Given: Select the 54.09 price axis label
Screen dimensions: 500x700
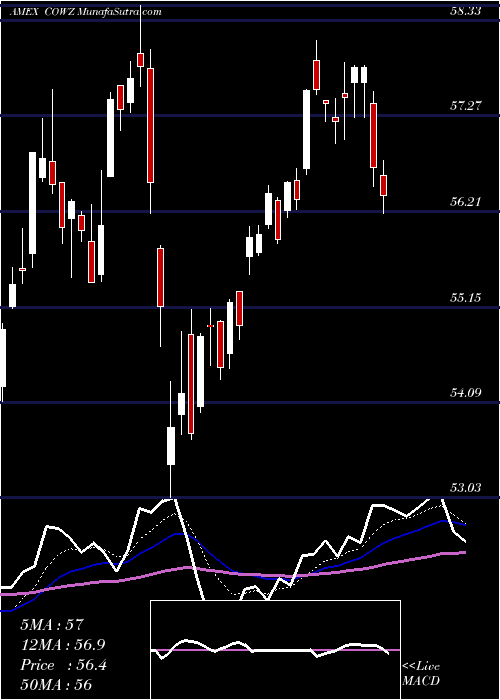Looking at the screenshot, I should [x=466, y=393].
